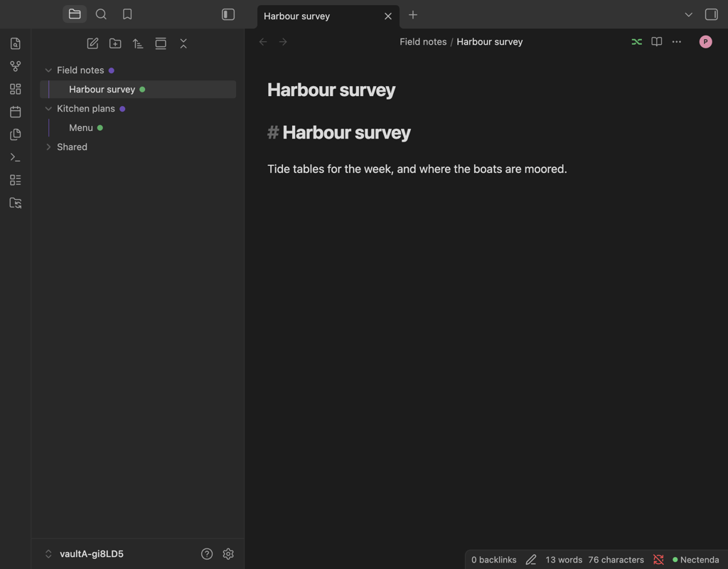Open the file explorer tab icon

click(x=75, y=14)
